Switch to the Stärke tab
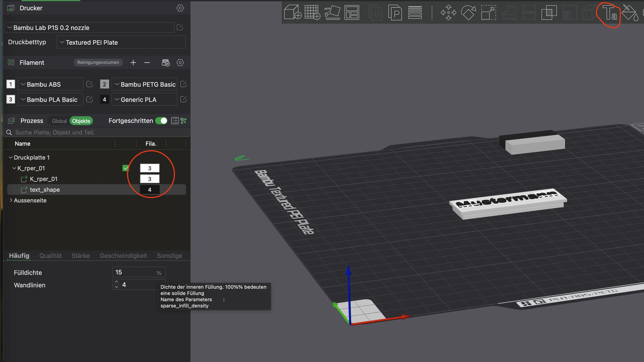 [81, 256]
